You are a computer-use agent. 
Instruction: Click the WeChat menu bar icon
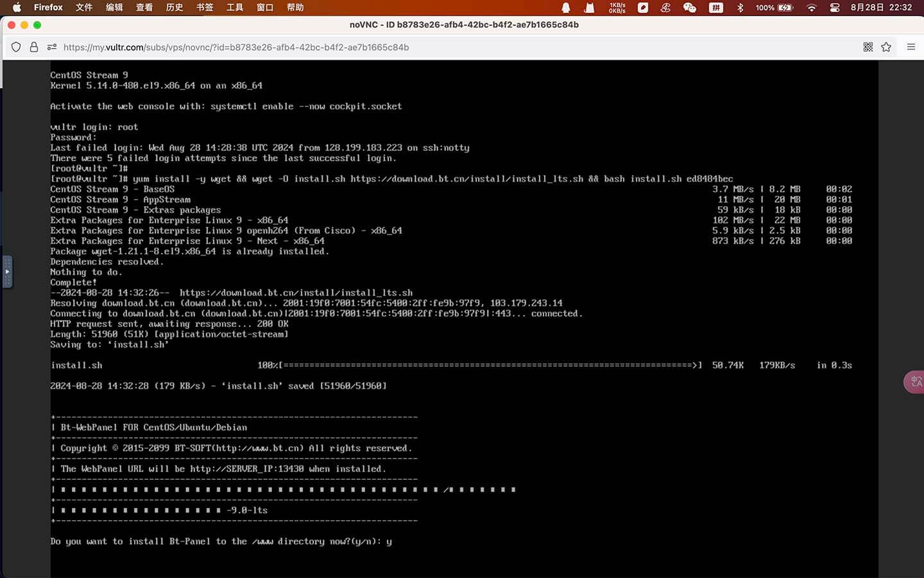[690, 8]
